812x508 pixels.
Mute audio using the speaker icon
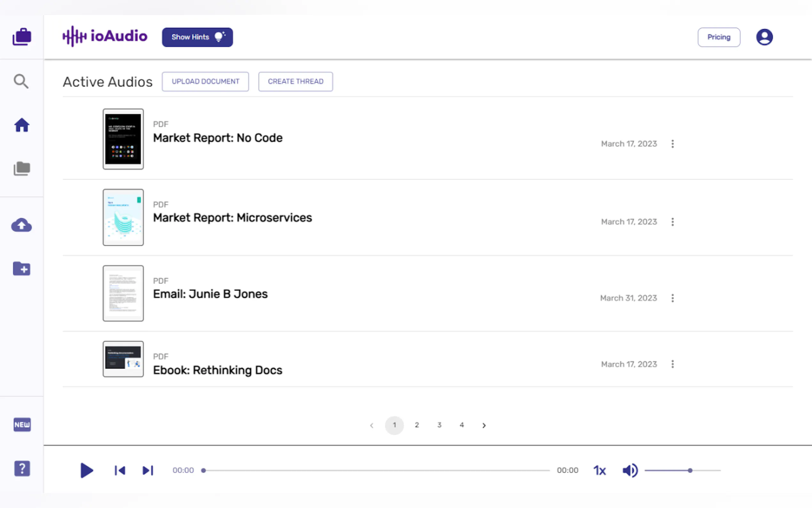tap(630, 470)
